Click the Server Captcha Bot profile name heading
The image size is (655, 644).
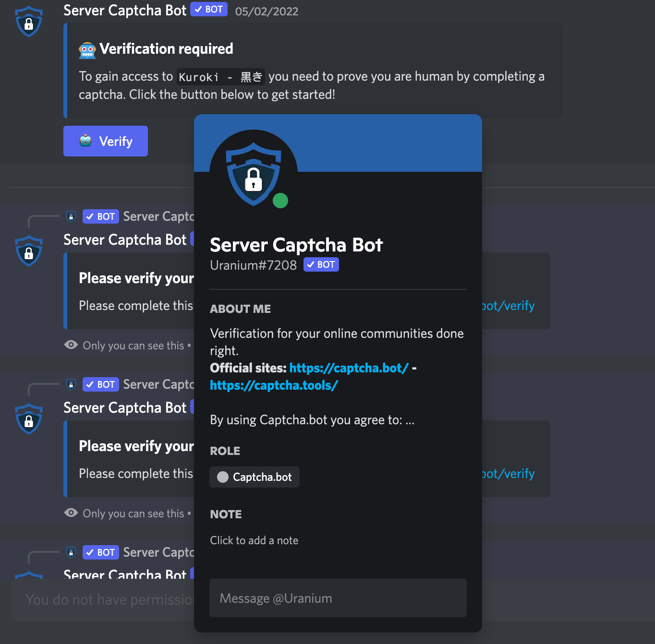(296, 245)
